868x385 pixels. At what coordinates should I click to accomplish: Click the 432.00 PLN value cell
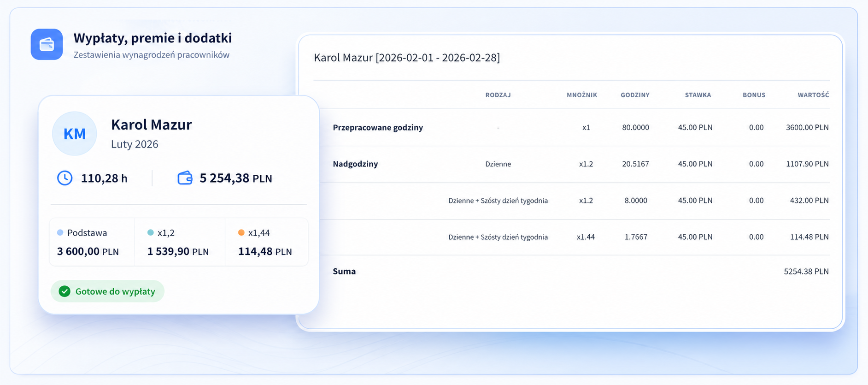pyautogui.click(x=809, y=201)
